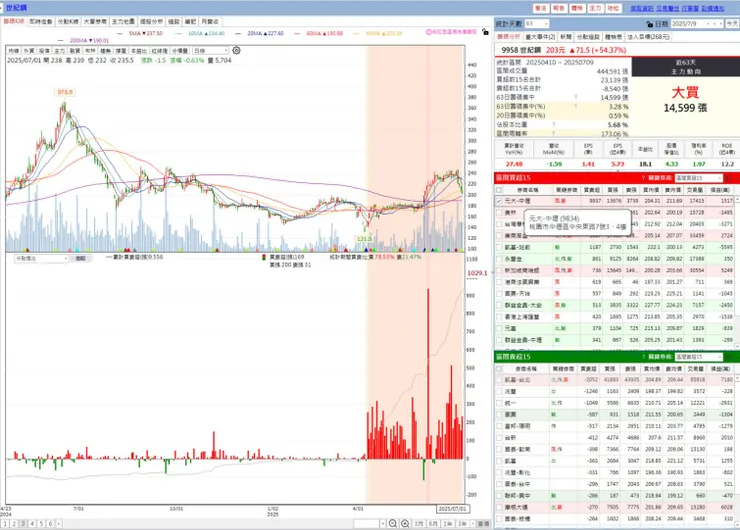
Task: Tick checkbox for 凱基-台北 seller row
Action: coord(499,379)
